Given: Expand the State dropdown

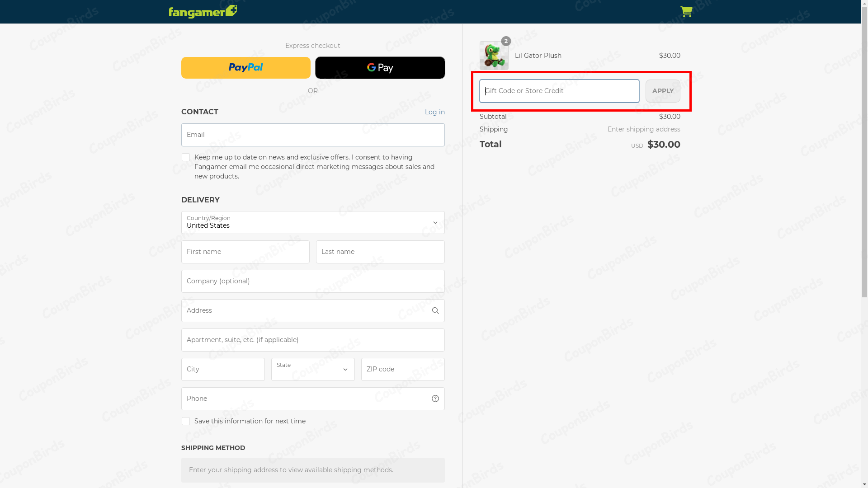Looking at the screenshot, I should [313, 370].
